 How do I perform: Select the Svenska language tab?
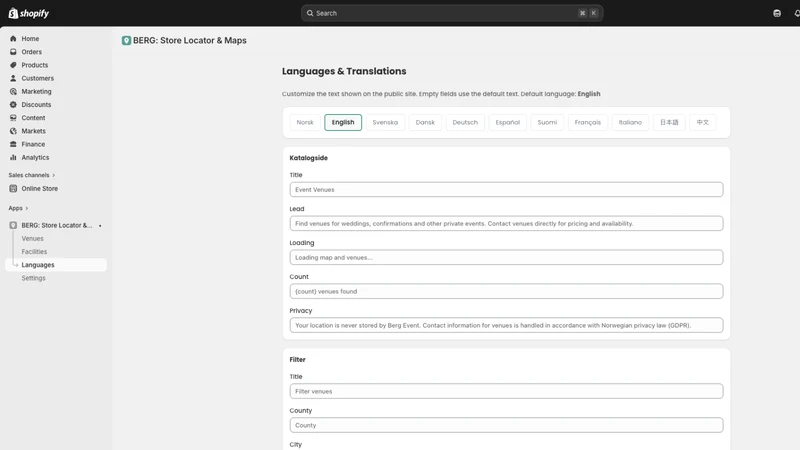tap(385, 122)
